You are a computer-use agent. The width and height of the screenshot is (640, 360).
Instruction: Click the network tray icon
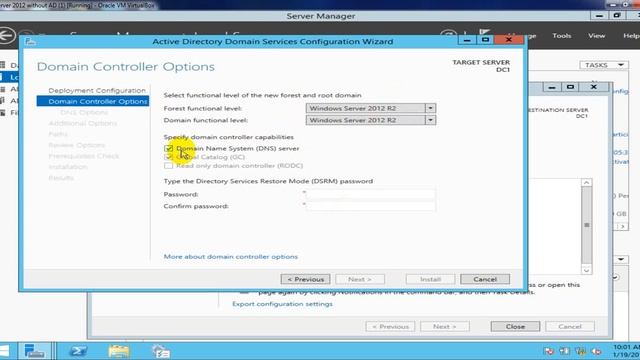click(565, 351)
